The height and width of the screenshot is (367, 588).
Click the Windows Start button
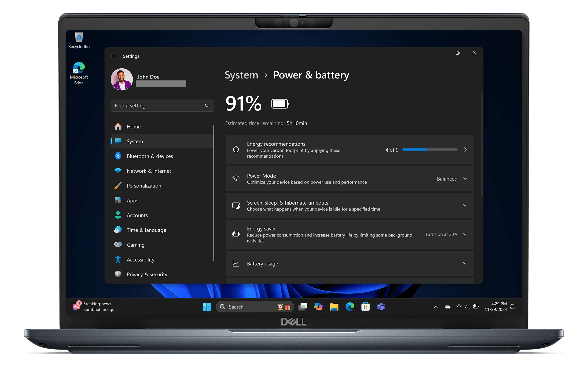point(206,307)
